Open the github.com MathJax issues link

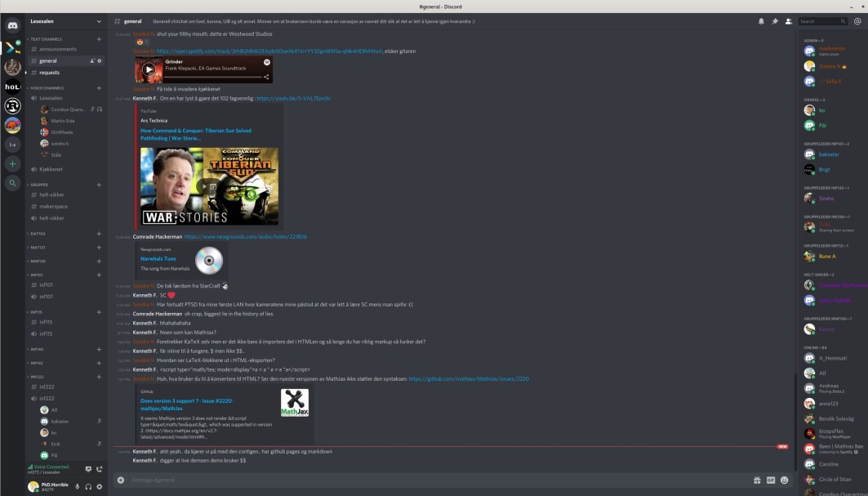pos(469,379)
